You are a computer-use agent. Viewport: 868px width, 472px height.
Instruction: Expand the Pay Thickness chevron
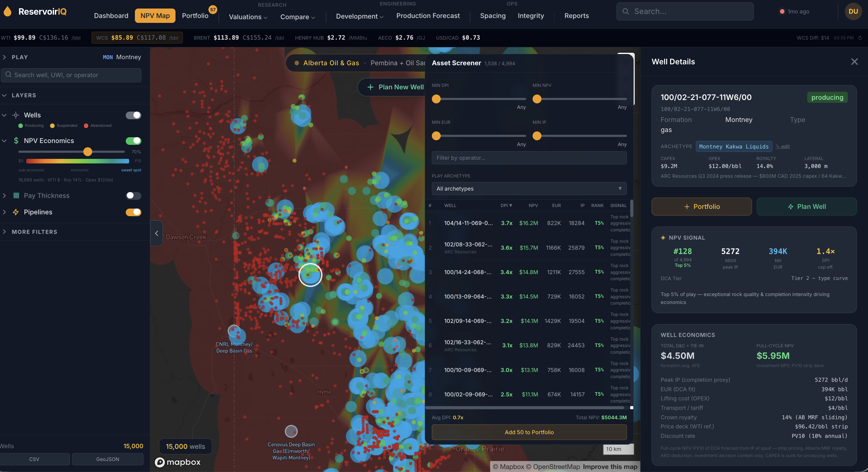[4, 196]
